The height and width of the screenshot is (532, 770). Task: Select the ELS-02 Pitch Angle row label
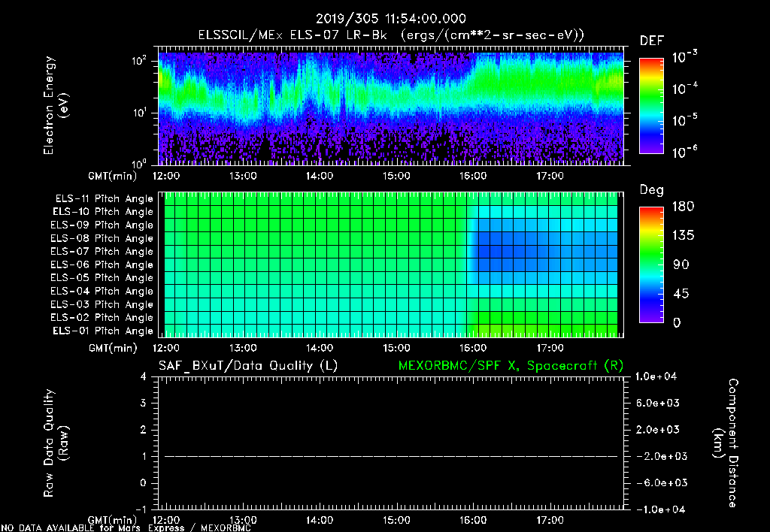pyautogui.click(x=102, y=318)
